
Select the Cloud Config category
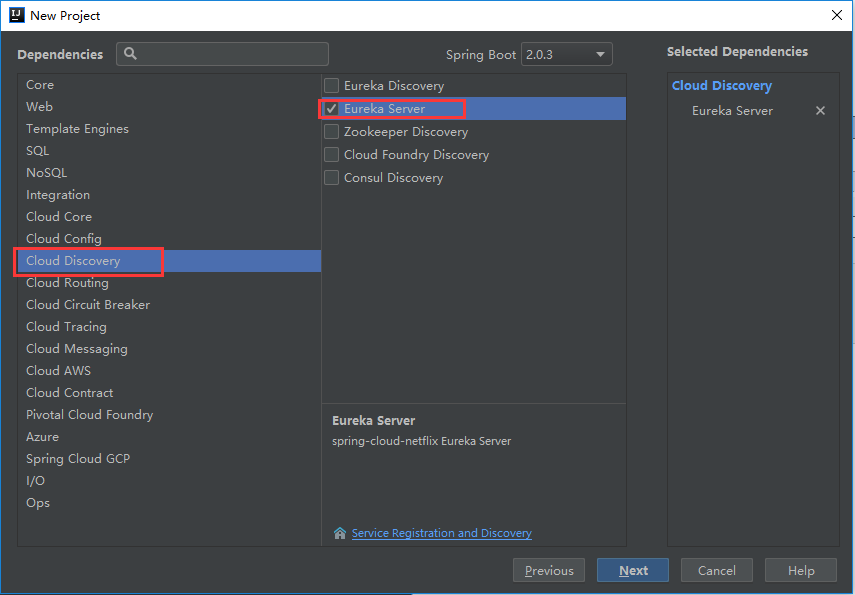(x=169, y=238)
